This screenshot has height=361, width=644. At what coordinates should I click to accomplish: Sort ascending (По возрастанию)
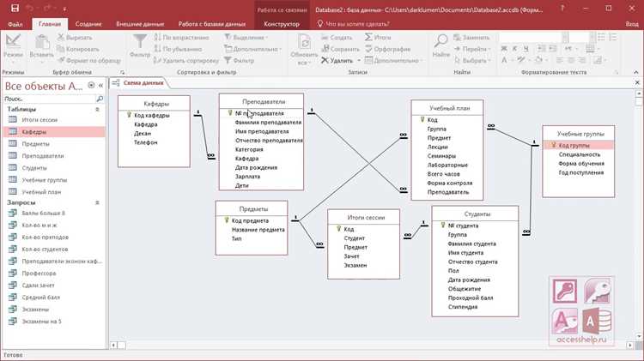point(181,38)
